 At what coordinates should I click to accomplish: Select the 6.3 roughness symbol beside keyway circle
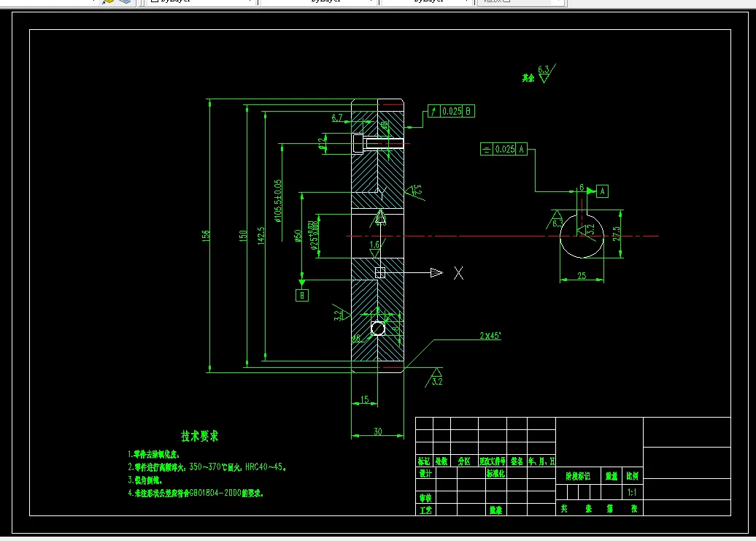coord(556,220)
